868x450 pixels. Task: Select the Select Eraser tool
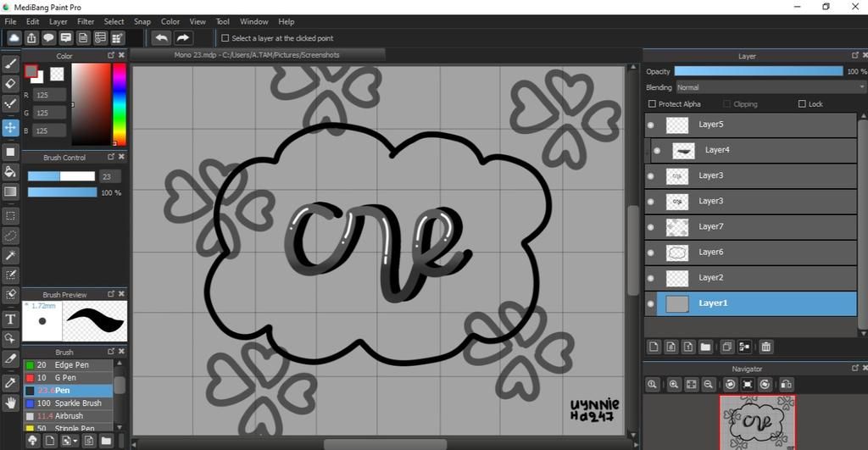[10, 294]
